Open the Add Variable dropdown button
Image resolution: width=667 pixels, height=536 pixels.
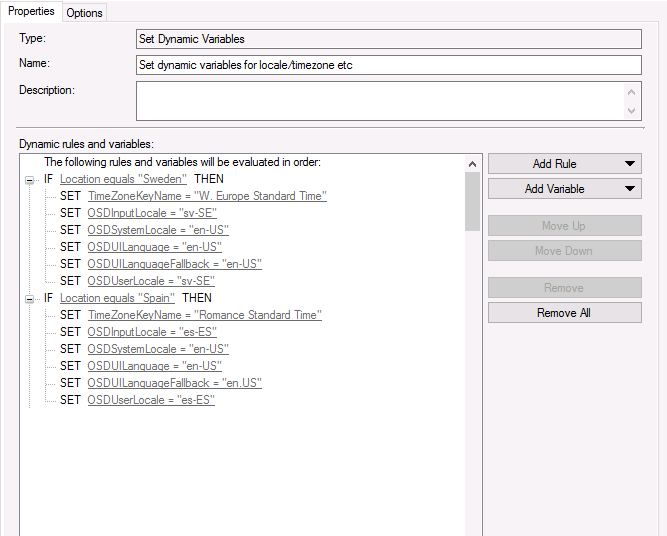[564, 189]
